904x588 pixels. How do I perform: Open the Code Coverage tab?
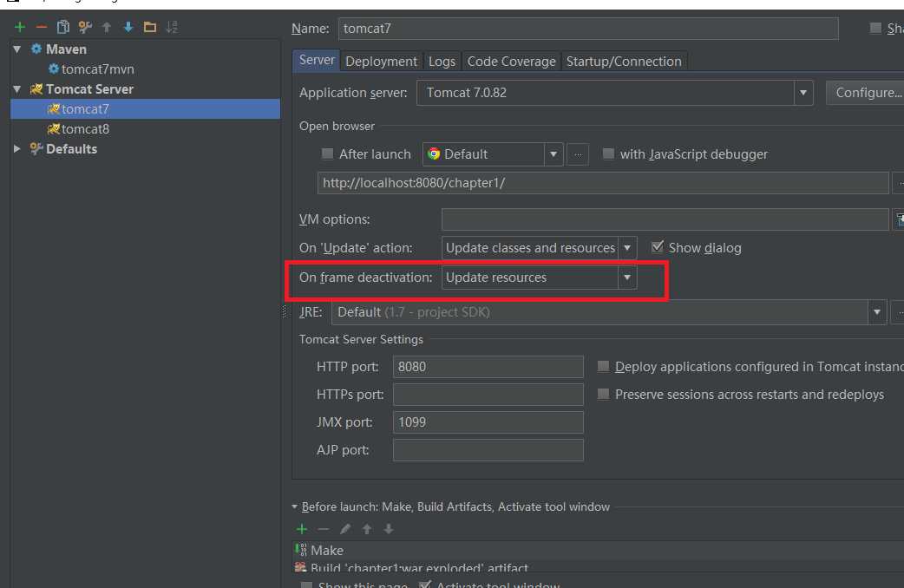(x=511, y=61)
